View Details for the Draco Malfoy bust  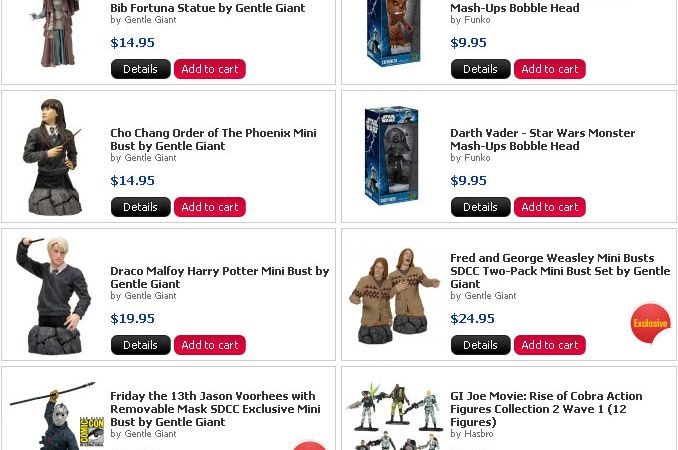coord(141,345)
